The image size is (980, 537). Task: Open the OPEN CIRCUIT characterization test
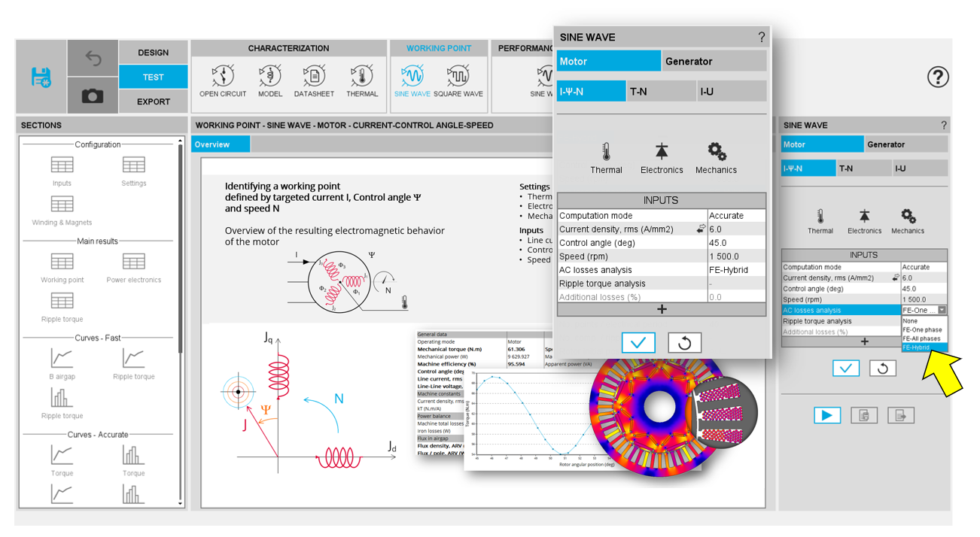pos(223,80)
